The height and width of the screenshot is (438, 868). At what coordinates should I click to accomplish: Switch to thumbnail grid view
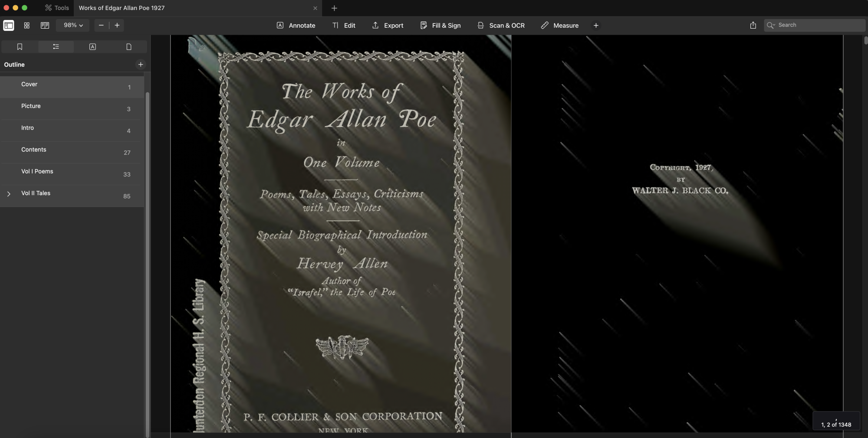[x=27, y=25]
